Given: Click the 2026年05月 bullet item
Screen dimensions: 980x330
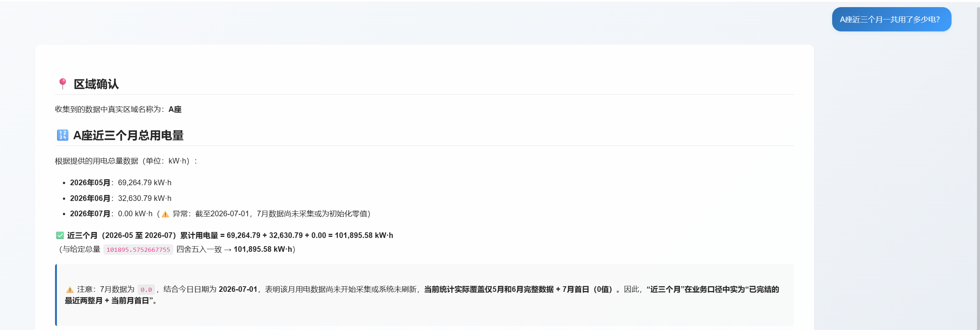Looking at the screenshot, I should point(121,183).
